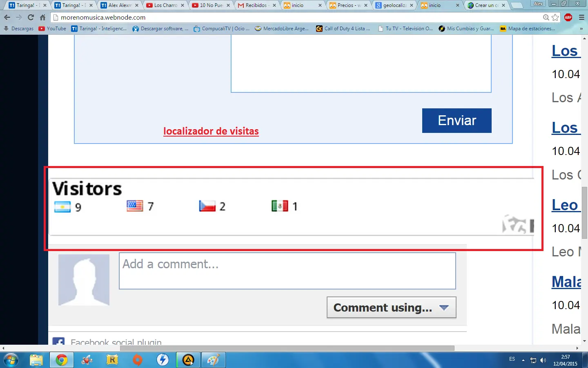Open the Windows Start menu
Viewport: 588px width, 368px height.
click(x=10, y=360)
